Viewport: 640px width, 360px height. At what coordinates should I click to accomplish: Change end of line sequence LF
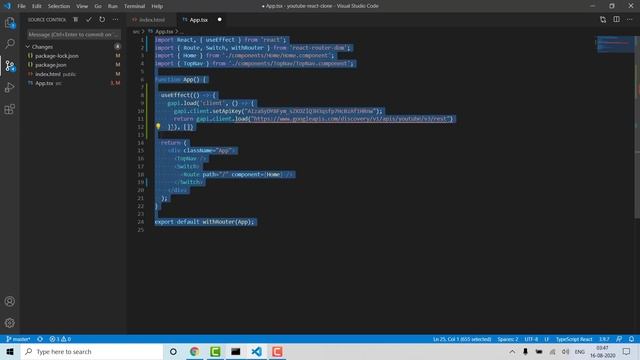pos(547,339)
